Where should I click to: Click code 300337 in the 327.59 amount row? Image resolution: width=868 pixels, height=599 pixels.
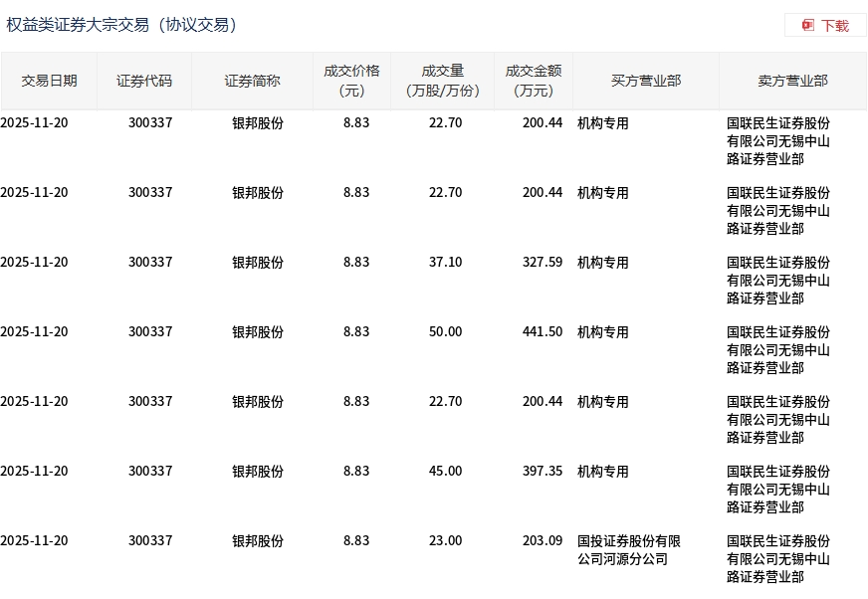150,262
